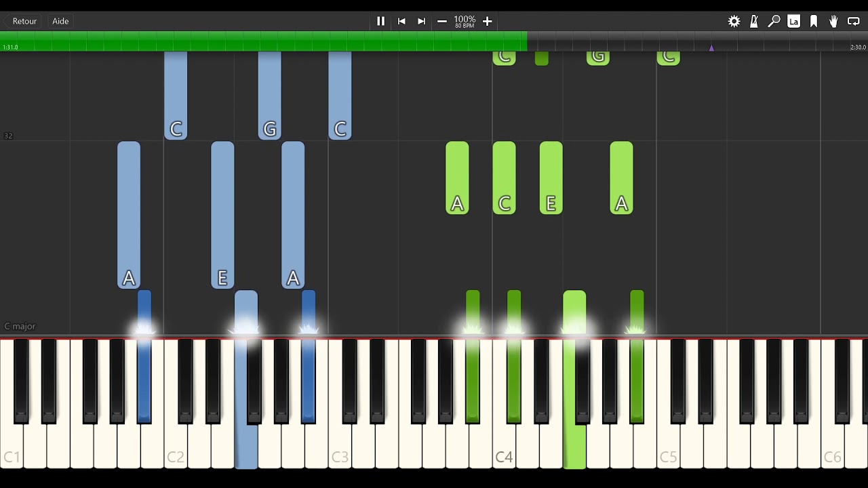Click the tall blue falling note labeled A above C2

pyautogui.click(x=129, y=215)
